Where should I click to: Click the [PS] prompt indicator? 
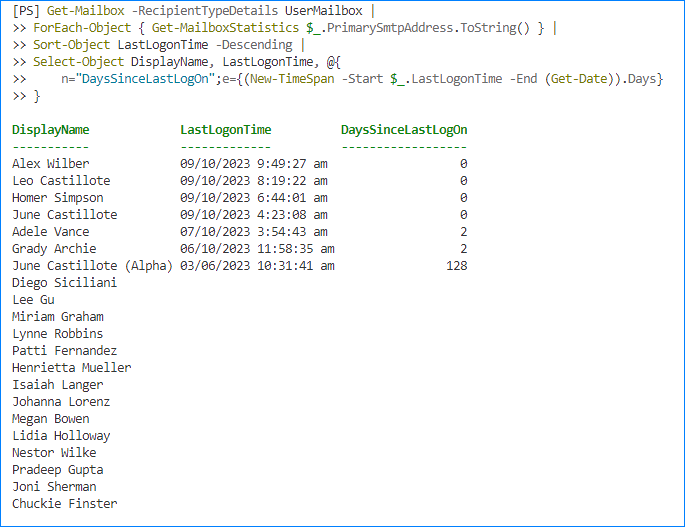click(x=26, y=11)
